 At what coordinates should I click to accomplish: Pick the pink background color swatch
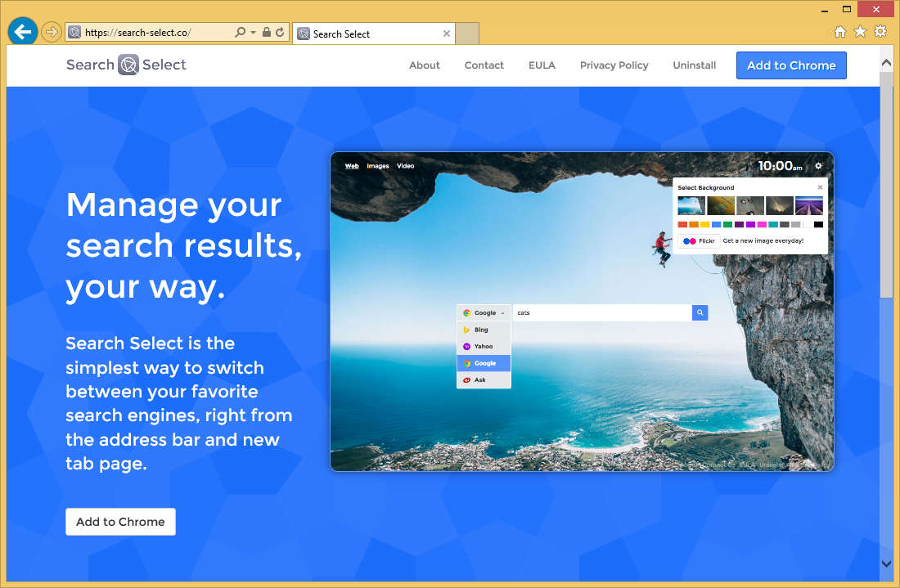point(762,224)
